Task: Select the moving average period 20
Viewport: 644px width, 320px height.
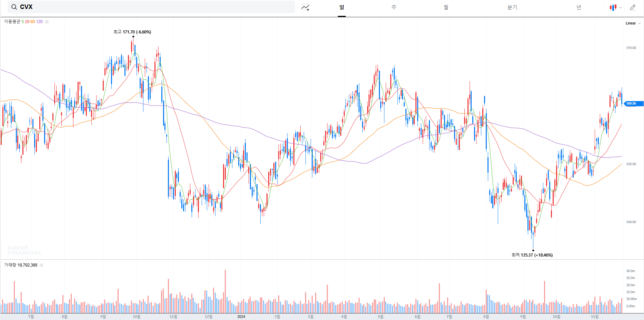Action: pyautogui.click(x=27, y=22)
